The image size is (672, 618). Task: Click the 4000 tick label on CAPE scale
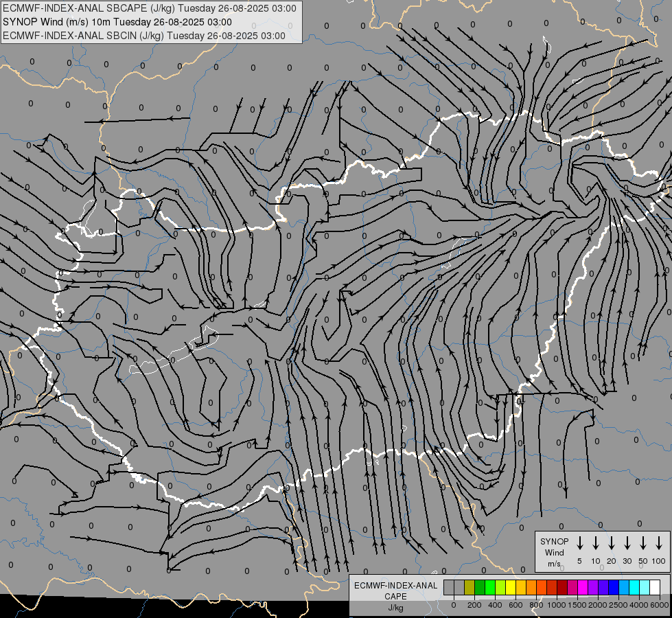tap(639, 605)
